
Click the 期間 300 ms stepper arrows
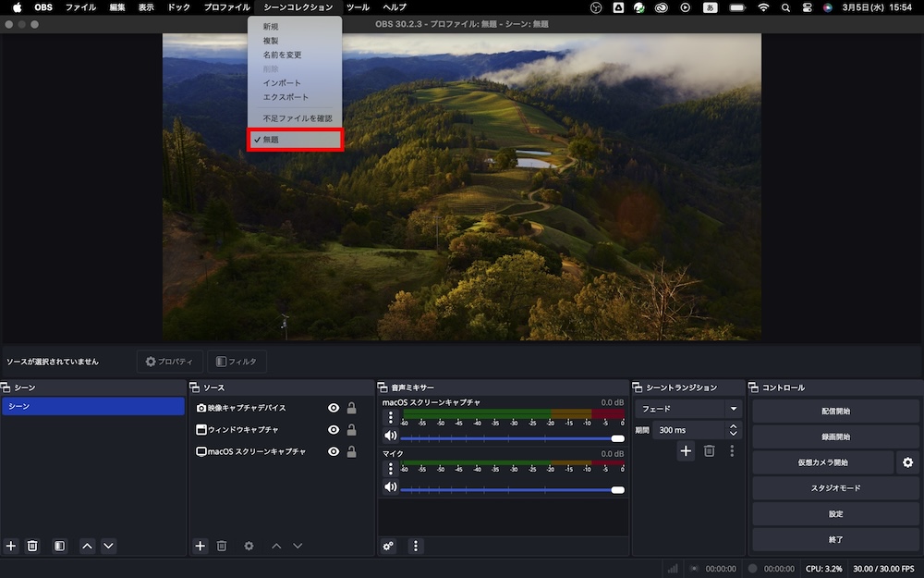[734, 430]
